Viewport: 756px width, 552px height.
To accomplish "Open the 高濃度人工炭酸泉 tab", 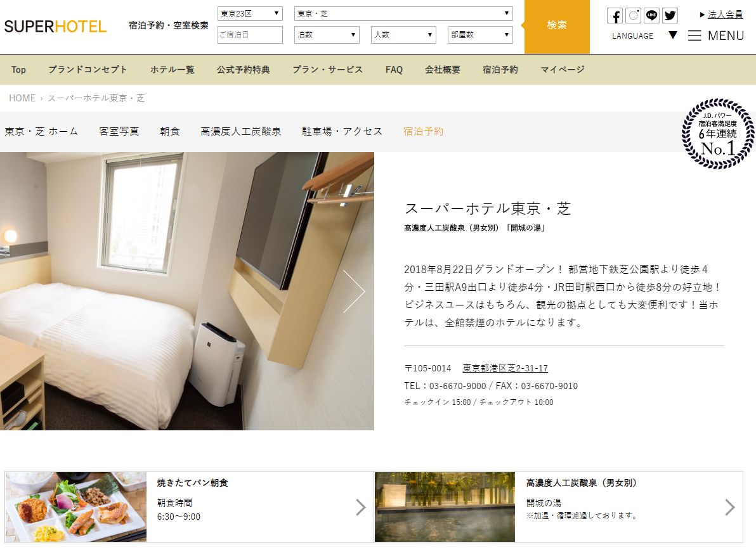I will [x=240, y=131].
